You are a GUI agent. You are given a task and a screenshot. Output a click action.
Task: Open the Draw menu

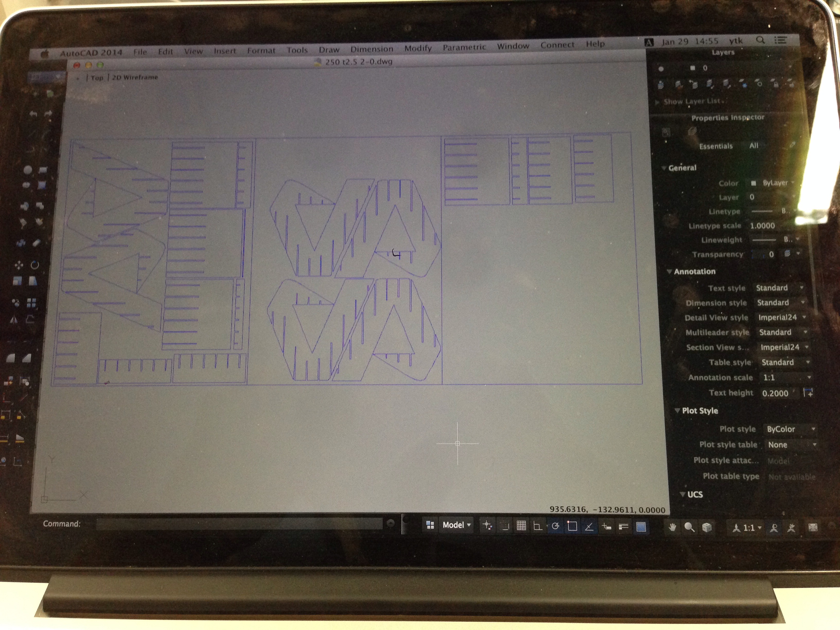click(x=329, y=50)
